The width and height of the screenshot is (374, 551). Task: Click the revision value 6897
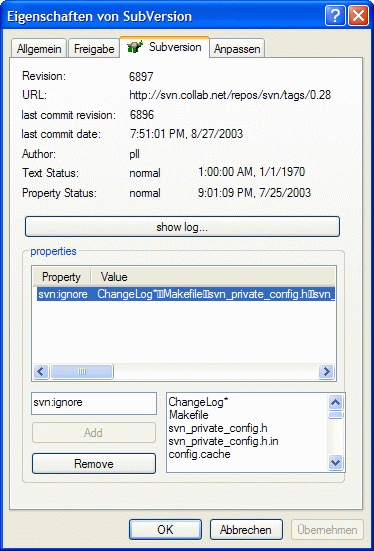(141, 76)
